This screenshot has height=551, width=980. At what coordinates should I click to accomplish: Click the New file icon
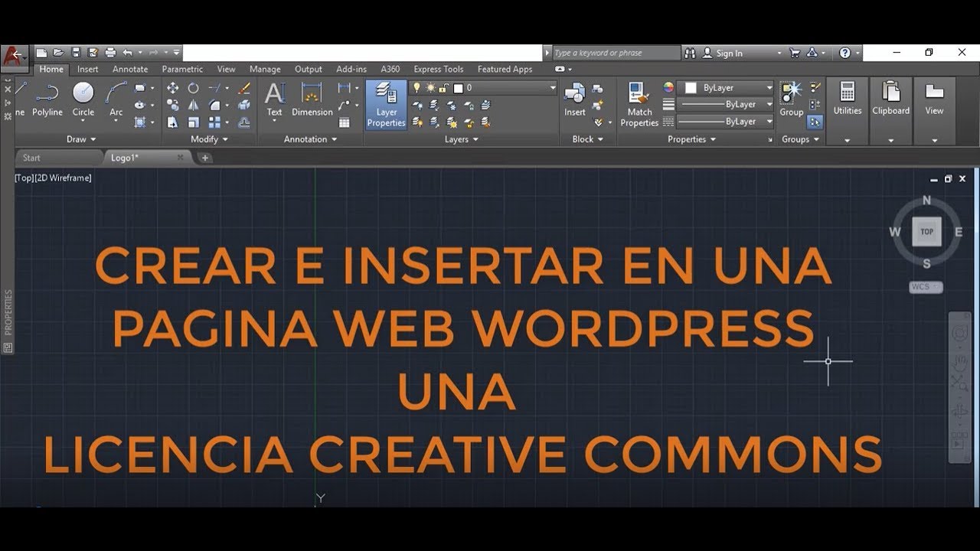pos(41,53)
